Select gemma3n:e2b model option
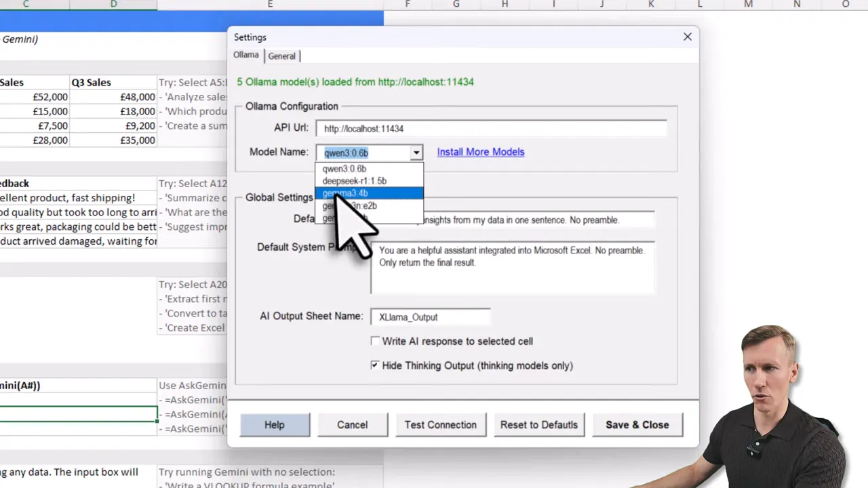Image resolution: width=868 pixels, height=488 pixels. [349, 205]
